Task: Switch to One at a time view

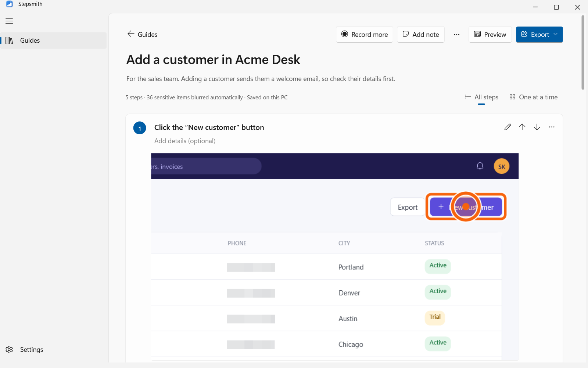Action: (x=534, y=97)
